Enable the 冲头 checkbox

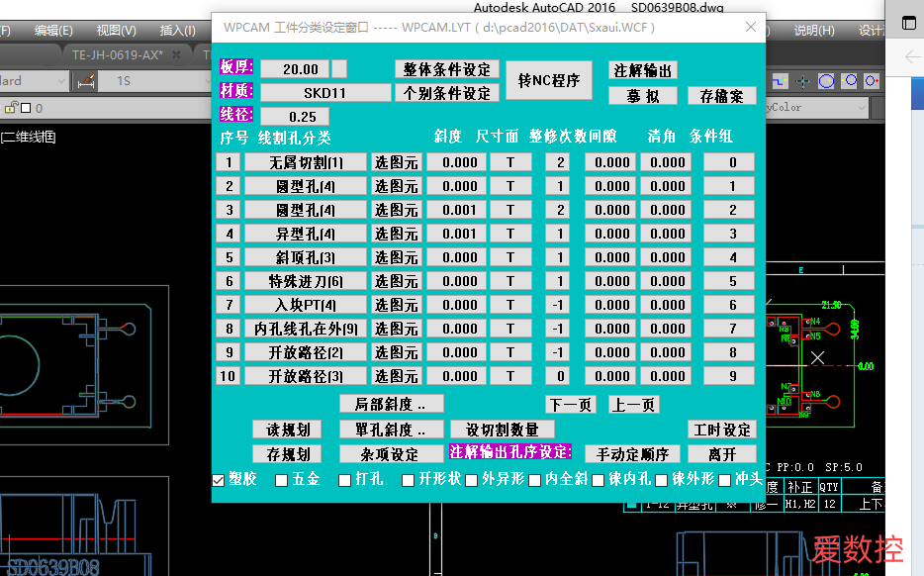(725, 480)
